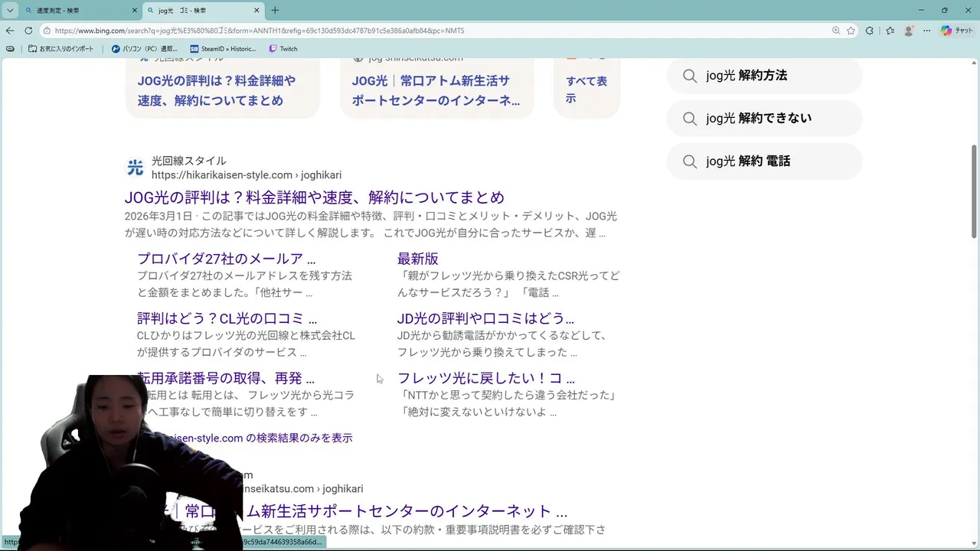Screen dimensions: 980x551
Task: Add page to favorites with star icon
Action: pos(851,31)
